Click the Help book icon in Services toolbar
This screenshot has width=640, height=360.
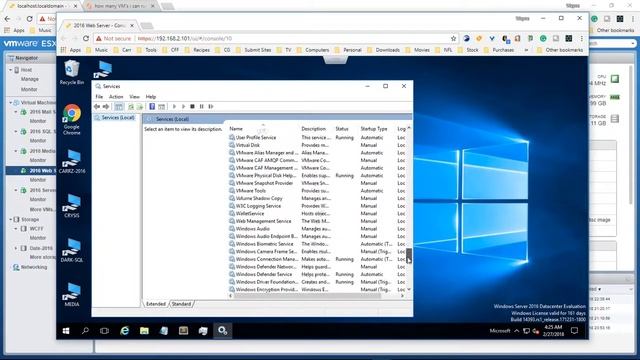tap(152, 107)
